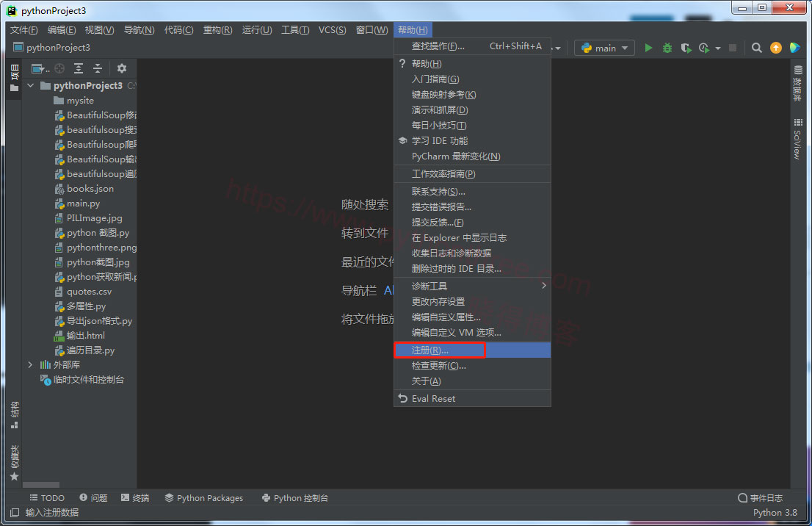Open the TODO tool window
Screen dimensions: 812x526
click(x=47, y=498)
